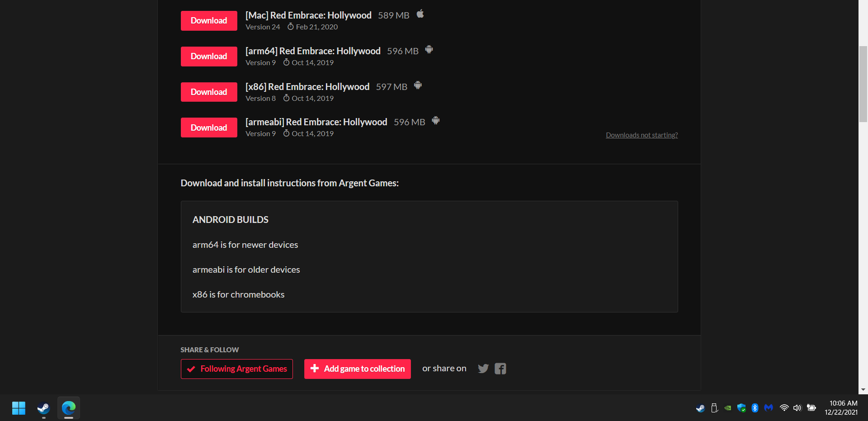Select '[arm64] Red Embrace: Hollywood' title text
Viewport: 868px width, 421px height.
(x=313, y=51)
